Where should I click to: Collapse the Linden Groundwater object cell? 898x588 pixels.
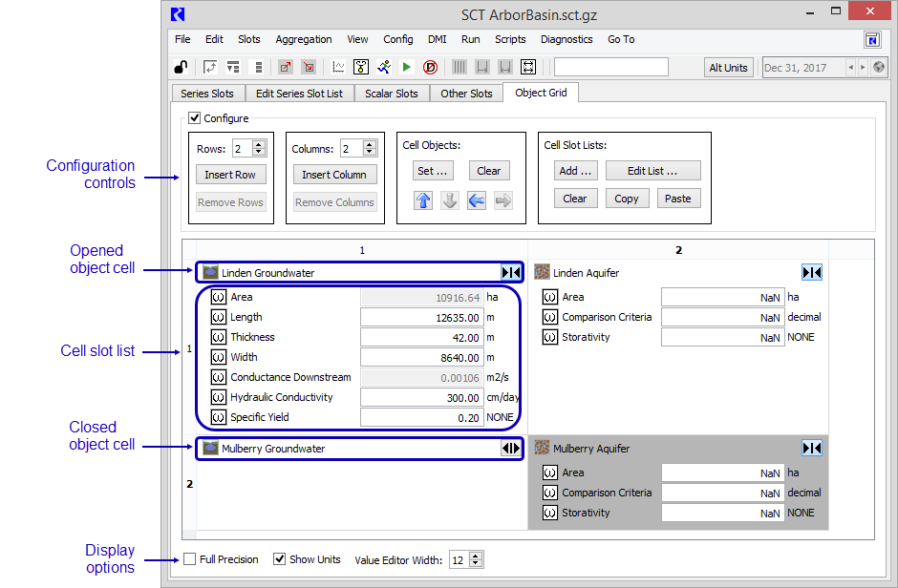point(511,273)
